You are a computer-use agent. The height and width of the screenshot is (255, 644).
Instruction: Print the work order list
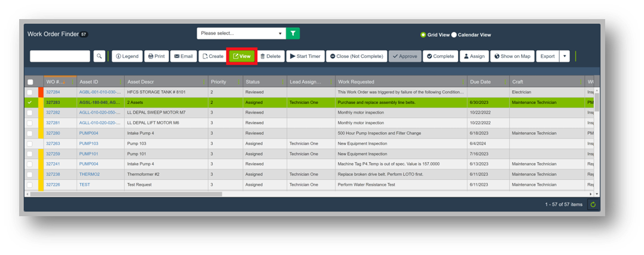coord(156,56)
